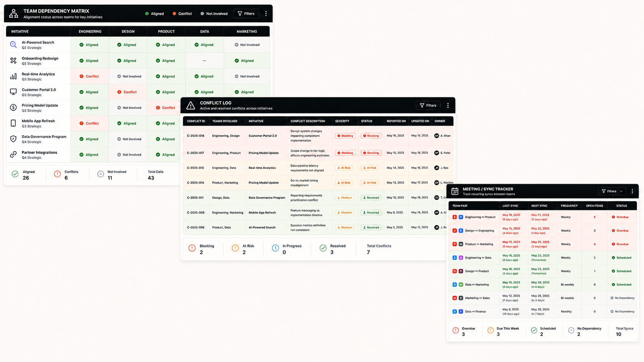The width and height of the screenshot is (644, 362).
Task: Click the Meeting / Sync Tracker calendar icon
Action: [x=455, y=191]
